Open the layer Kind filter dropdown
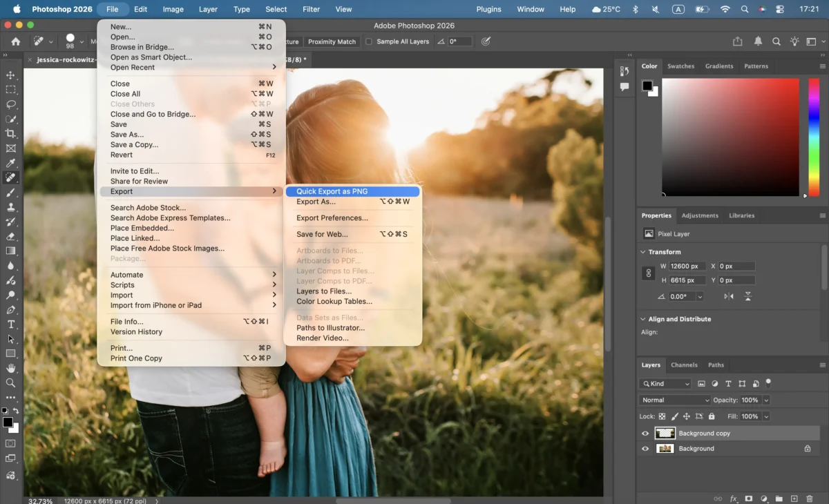829x504 pixels. tap(665, 384)
